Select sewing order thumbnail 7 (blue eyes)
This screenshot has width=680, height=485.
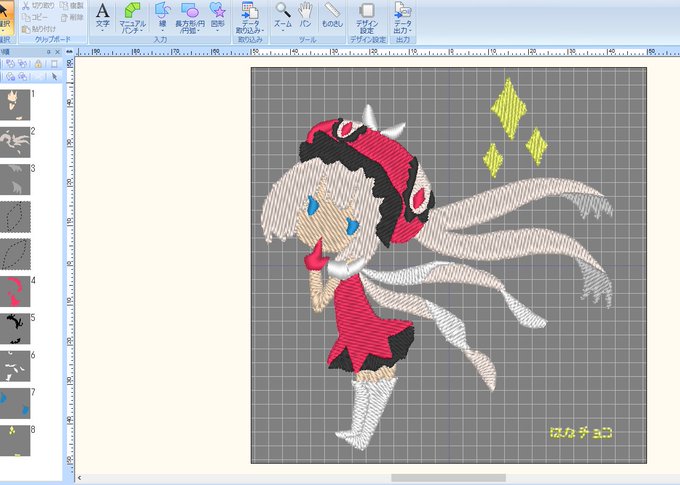[15, 403]
